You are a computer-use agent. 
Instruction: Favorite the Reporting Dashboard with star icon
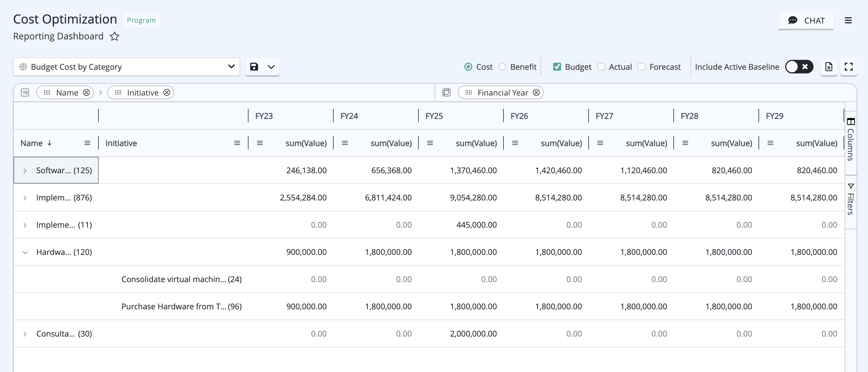coord(115,36)
